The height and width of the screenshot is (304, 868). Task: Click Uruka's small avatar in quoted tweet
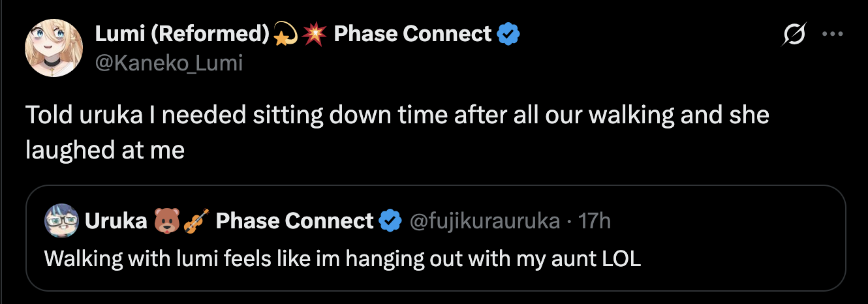61,222
